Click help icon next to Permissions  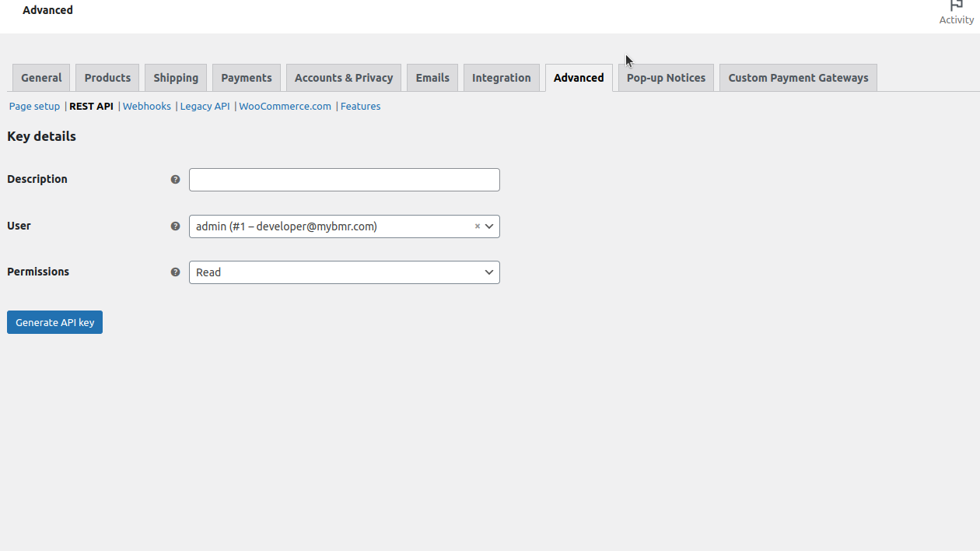coord(175,272)
